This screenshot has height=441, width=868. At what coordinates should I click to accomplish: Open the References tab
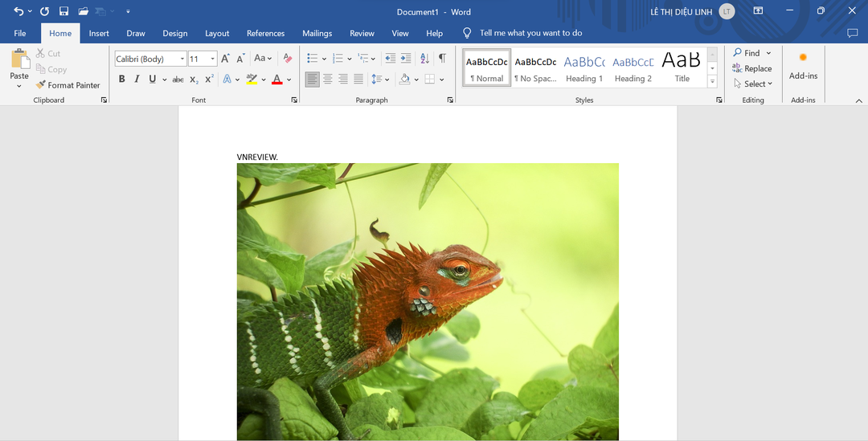[265, 34]
